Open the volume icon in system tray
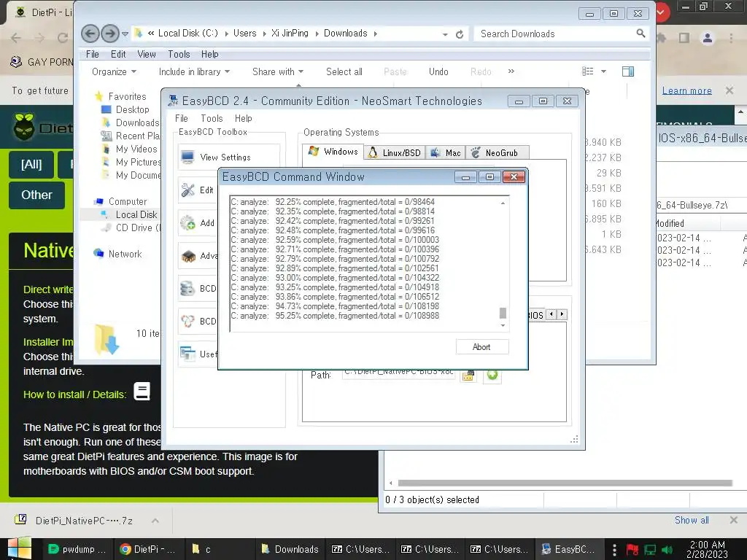 pyautogui.click(x=667, y=550)
